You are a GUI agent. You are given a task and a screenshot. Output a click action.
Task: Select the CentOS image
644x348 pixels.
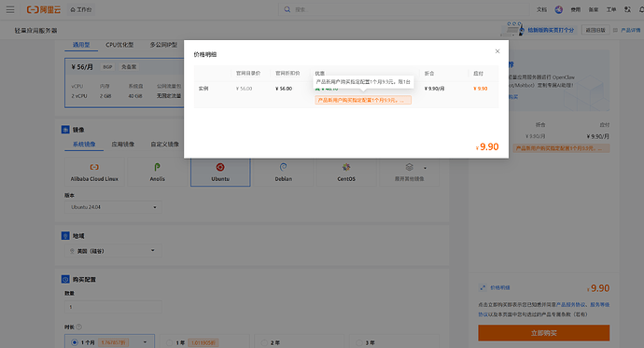pos(346,172)
